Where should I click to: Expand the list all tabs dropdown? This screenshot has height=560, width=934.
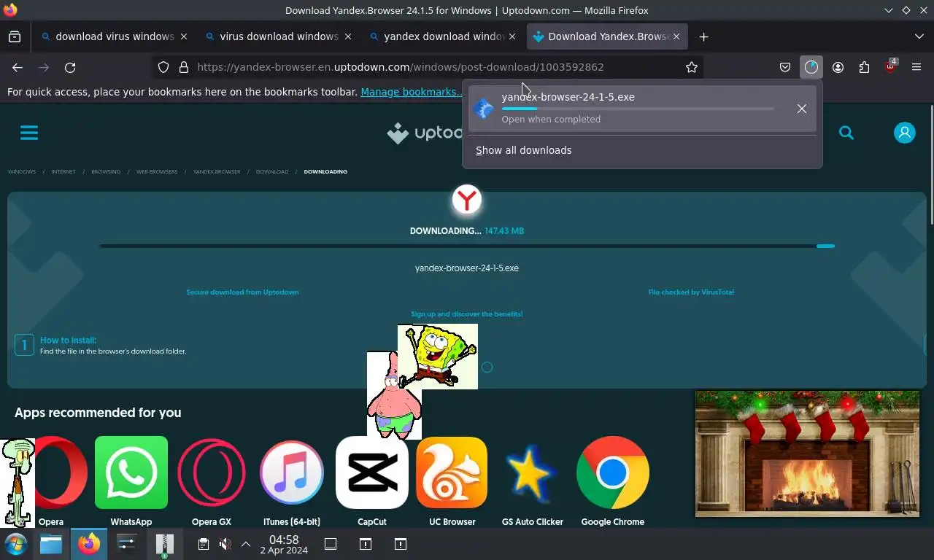(919, 36)
